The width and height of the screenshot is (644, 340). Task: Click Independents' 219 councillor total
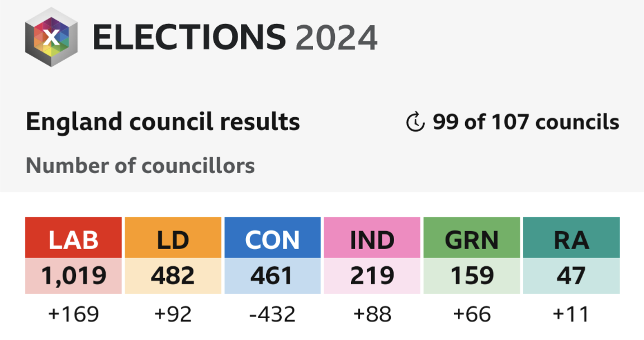[x=372, y=276]
